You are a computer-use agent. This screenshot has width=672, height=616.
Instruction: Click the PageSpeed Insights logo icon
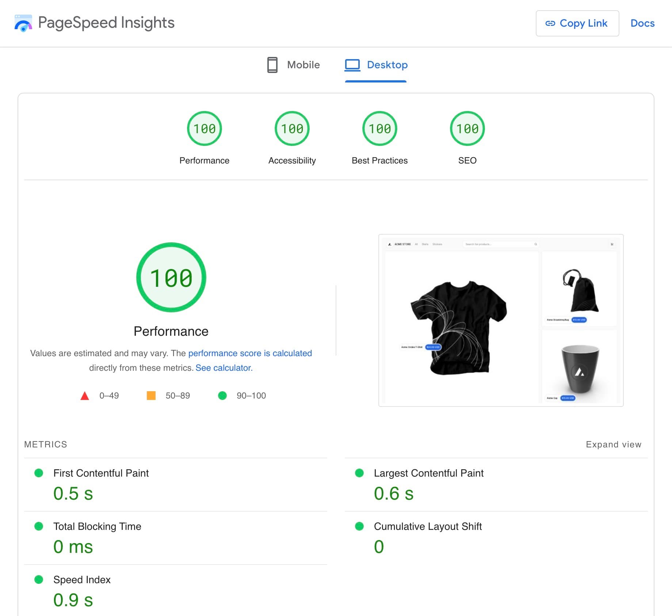[x=23, y=23]
